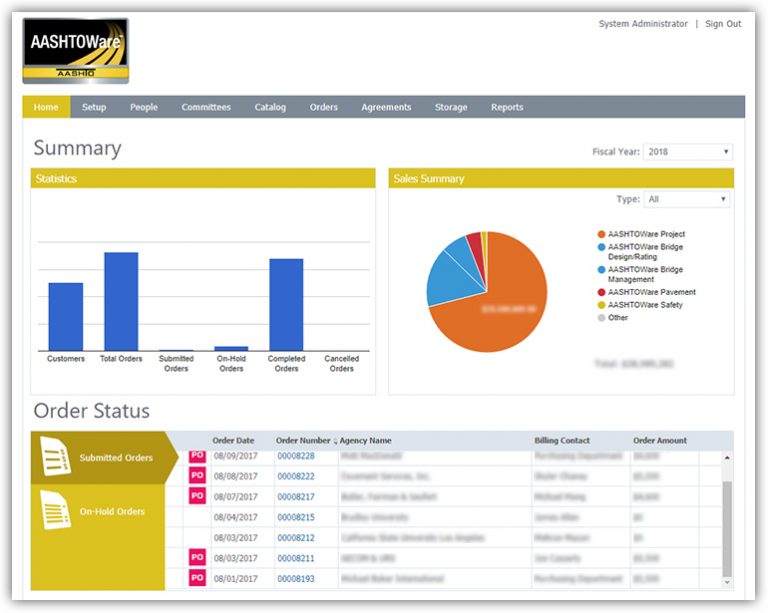
Task: Click the orange AASHTOWare Project legend swatch
Action: click(x=600, y=234)
